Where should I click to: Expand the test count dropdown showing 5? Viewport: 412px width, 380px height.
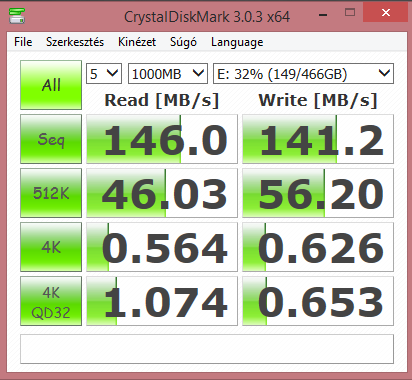click(104, 73)
